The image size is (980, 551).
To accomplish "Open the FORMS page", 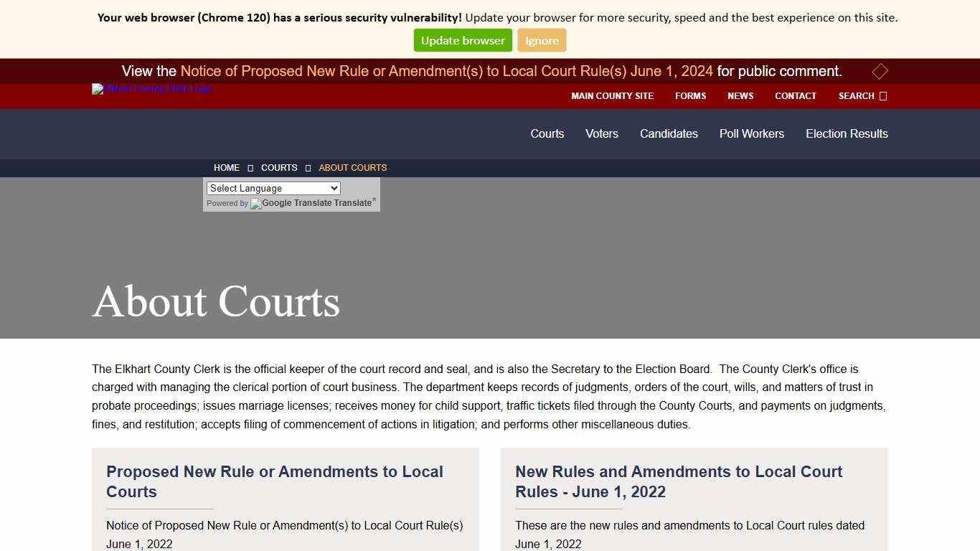I will pos(690,95).
